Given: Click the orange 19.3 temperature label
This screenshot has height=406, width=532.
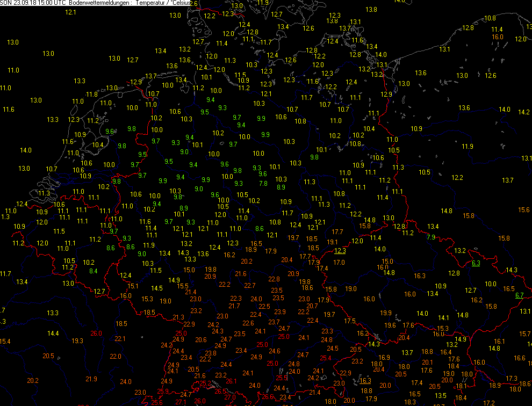Looking at the screenshot, I should pyautogui.click(x=77, y=341).
